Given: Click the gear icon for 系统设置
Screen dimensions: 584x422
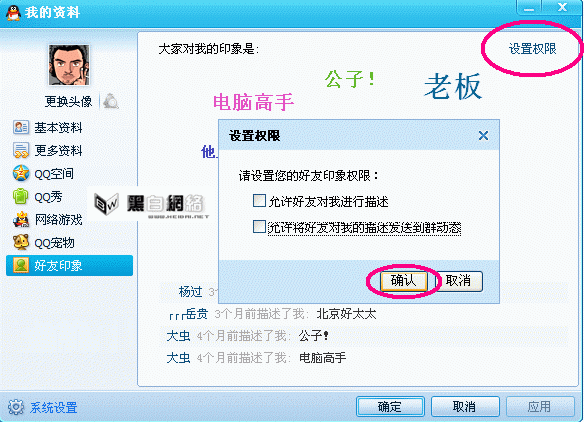Looking at the screenshot, I should coord(16,407).
